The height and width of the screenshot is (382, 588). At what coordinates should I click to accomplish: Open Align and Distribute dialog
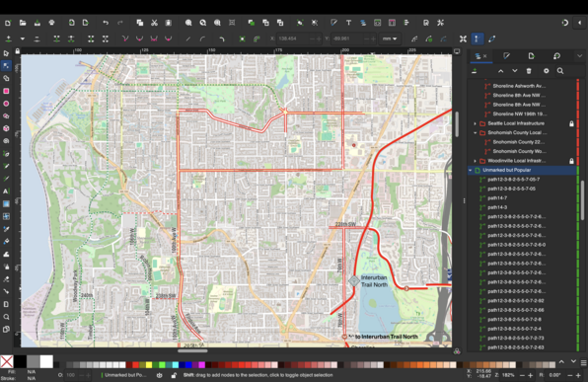(406, 23)
